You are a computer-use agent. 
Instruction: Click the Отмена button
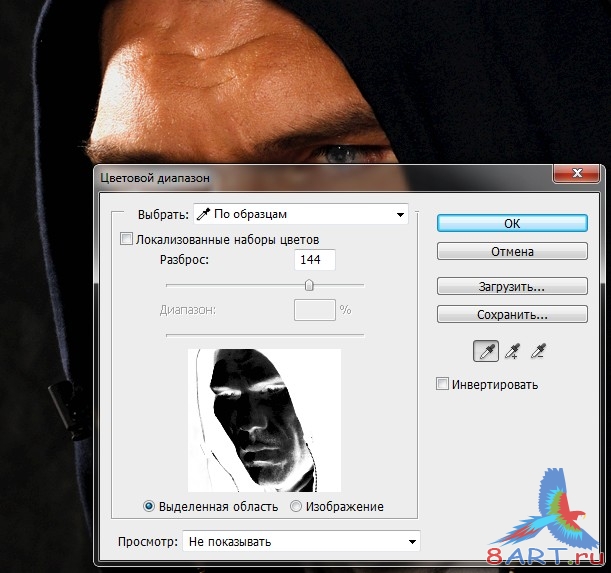(x=512, y=251)
